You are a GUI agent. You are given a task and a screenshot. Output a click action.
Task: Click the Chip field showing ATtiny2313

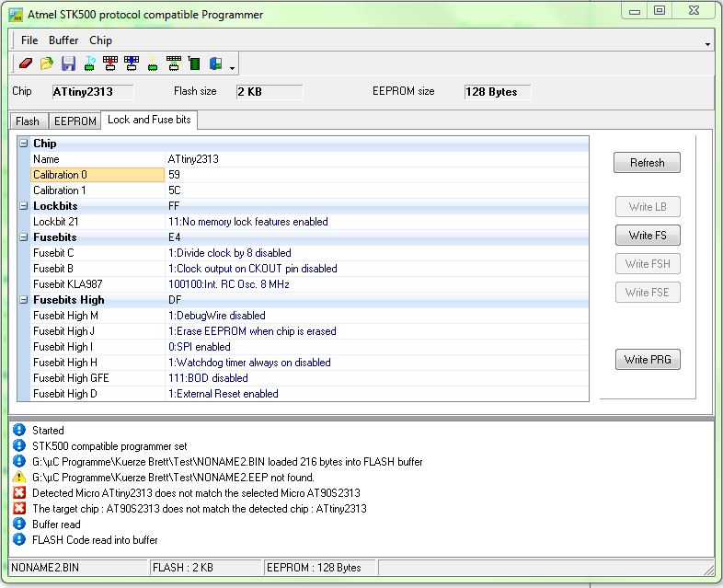[x=93, y=92]
